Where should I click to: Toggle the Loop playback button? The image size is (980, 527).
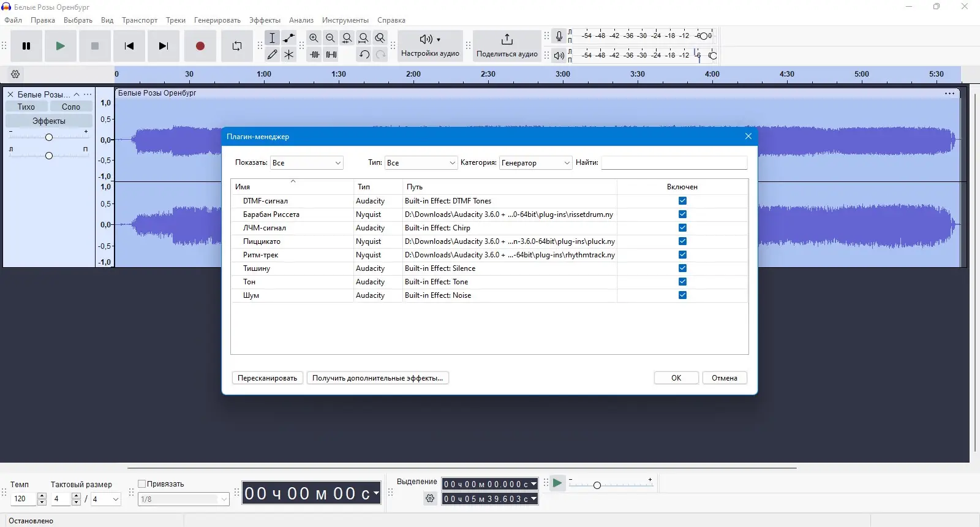click(x=237, y=46)
